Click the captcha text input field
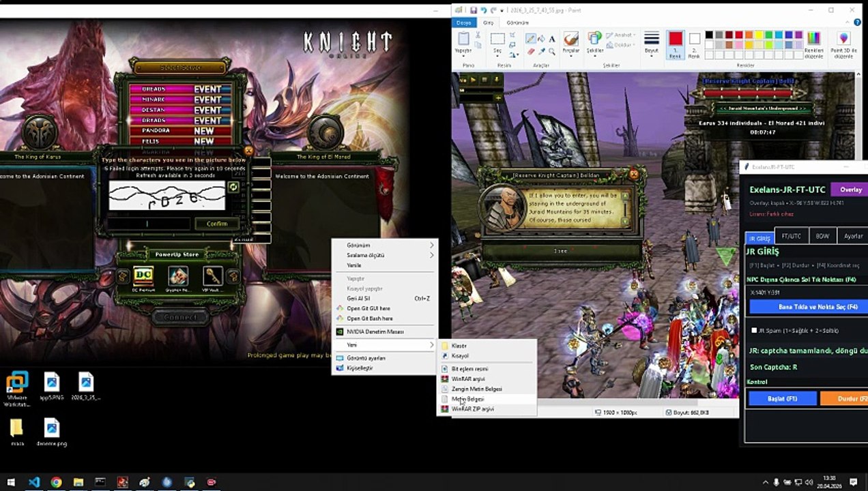The height and width of the screenshot is (491, 868). coord(147,224)
